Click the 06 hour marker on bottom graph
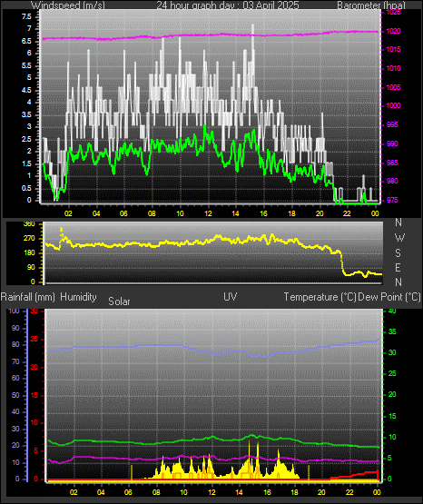The width and height of the screenshot is (423, 504). [x=128, y=492]
